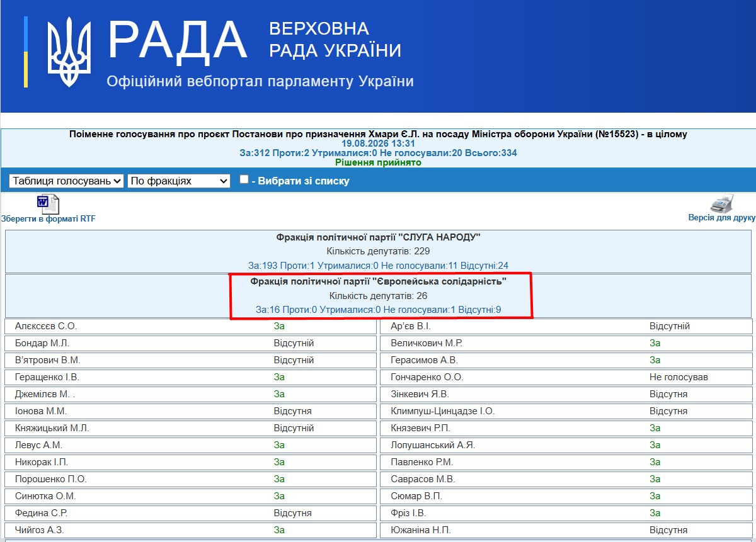Click the date 19.08.2026 13:31
This screenshot has height=542, width=756.
pyautogui.click(x=378, y=144)
